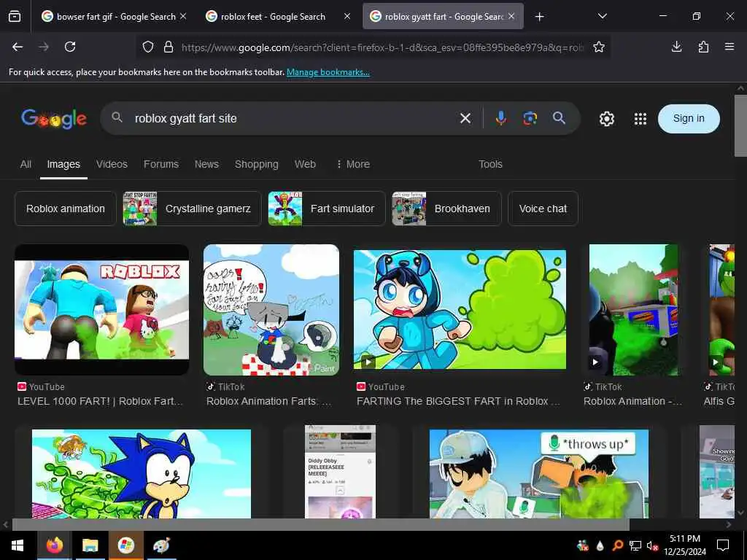Open the network tray icon

click(635, 545)
